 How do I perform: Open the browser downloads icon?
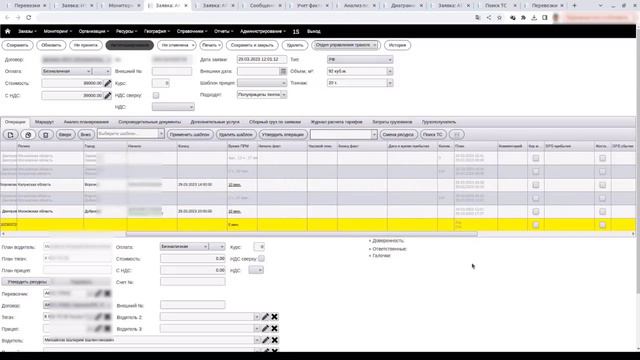tap(534, 18)
